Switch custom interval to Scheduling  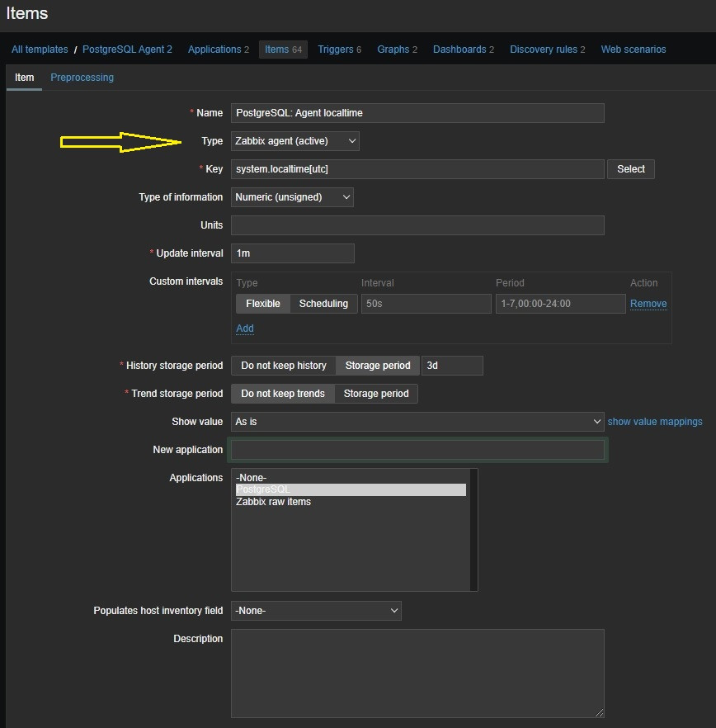(323, 304)
